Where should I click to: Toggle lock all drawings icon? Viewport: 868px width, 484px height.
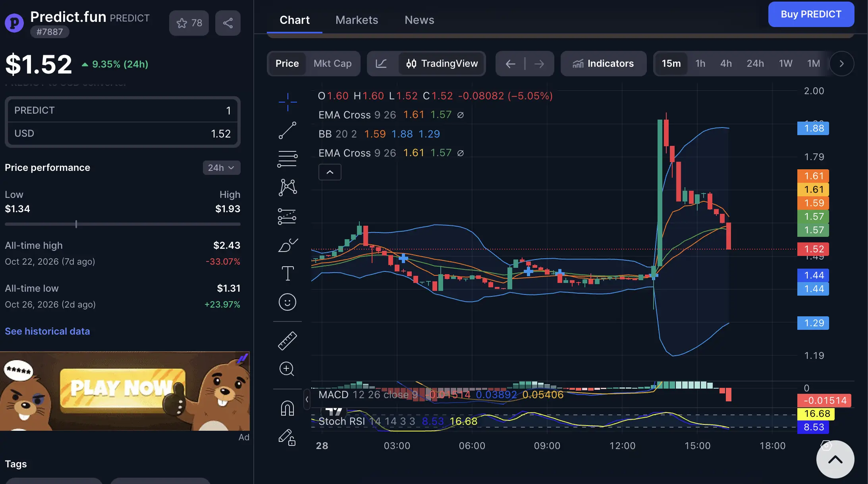click(x=287, y=437)
